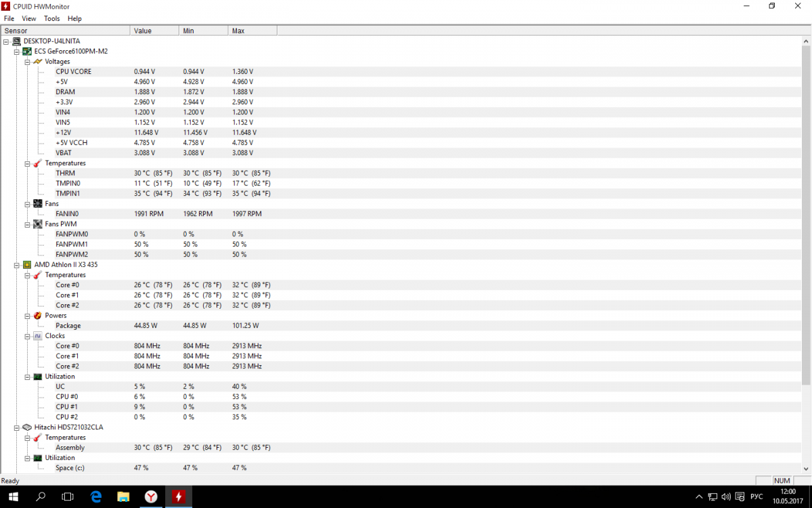Viewport: 812px width, 508px height.
Task: Click the Hitachi Temperatures thermometer icon
Action: (38, 438)
